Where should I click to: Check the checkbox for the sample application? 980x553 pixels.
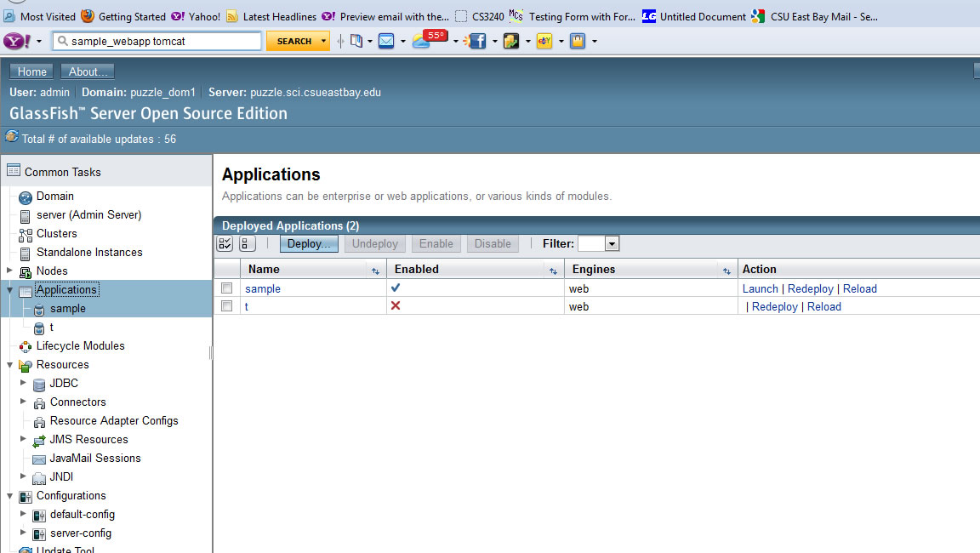coord(225,288)
